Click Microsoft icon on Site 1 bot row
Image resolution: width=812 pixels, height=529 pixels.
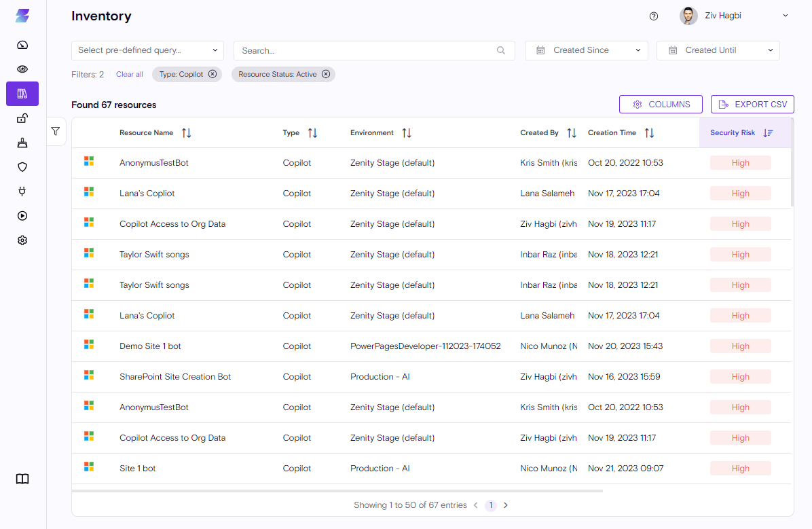(89, 467)
